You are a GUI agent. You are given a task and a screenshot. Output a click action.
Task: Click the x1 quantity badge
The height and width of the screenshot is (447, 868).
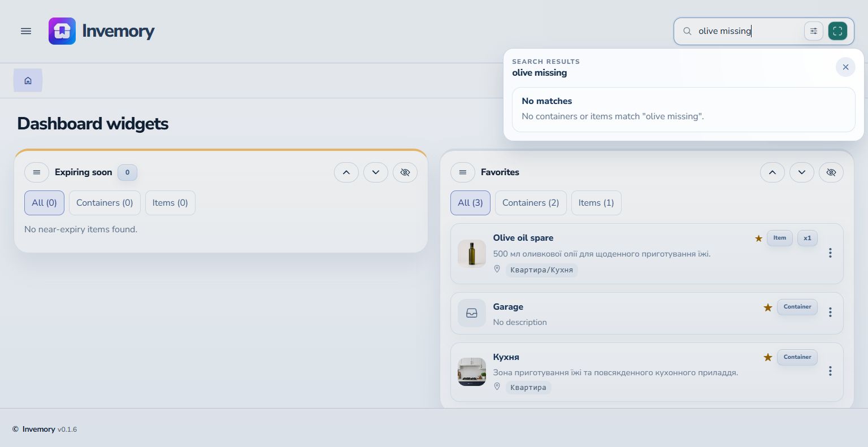tap(808, 238)
